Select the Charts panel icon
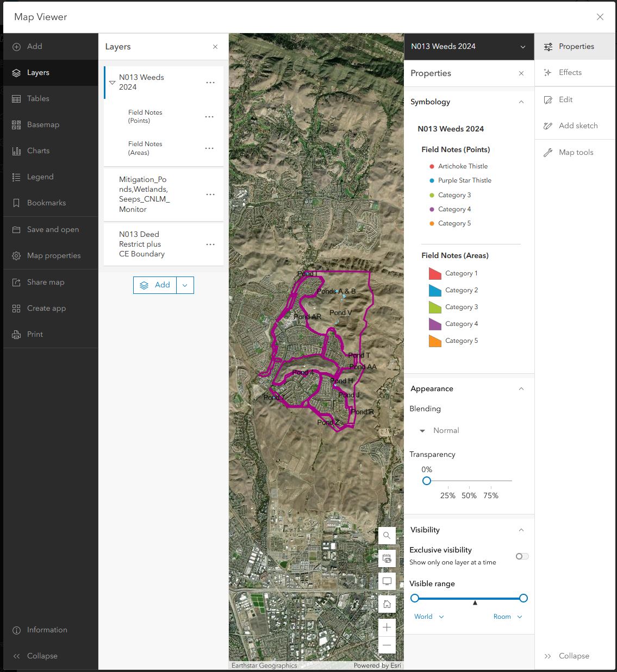This screenshot has height=672, width=617. click(16, 150)
